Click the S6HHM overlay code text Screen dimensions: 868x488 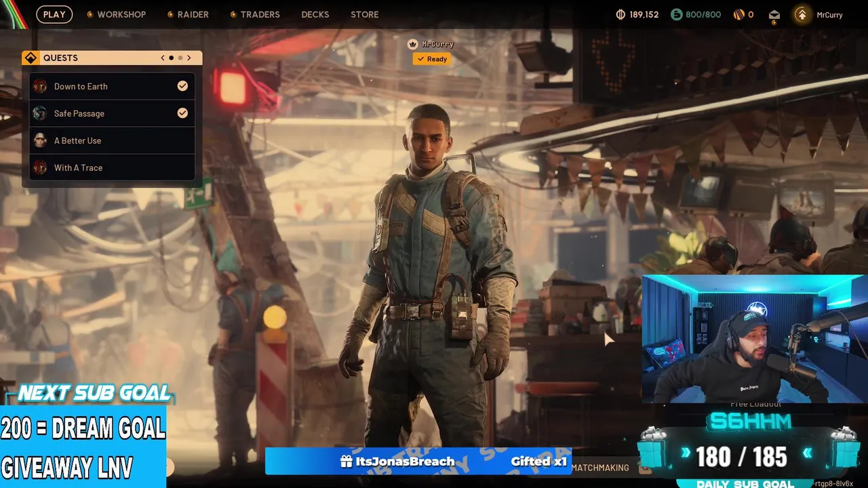point(750,422)
